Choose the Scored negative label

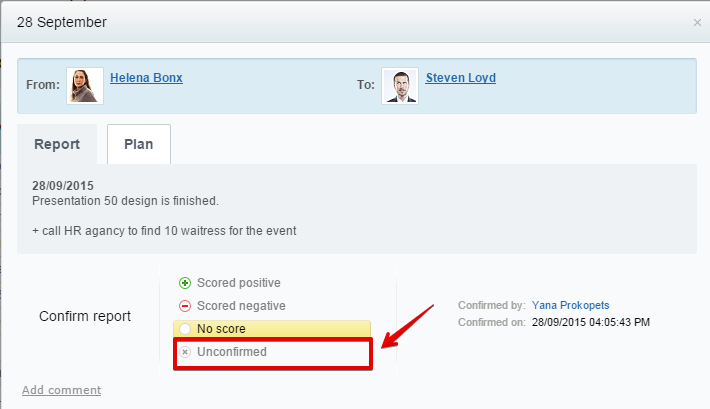click(241, 306)
